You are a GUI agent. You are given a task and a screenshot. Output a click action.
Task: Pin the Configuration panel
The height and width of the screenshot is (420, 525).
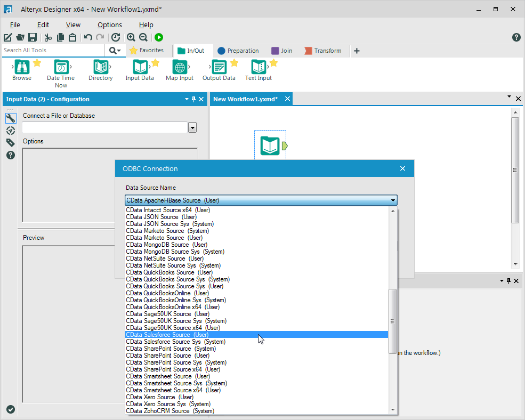(x=194, y=99)
